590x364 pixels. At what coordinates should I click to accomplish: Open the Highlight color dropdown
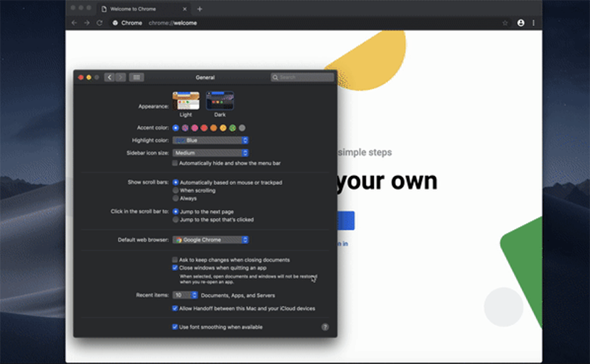pyautogui.click(x=210, y=140)
